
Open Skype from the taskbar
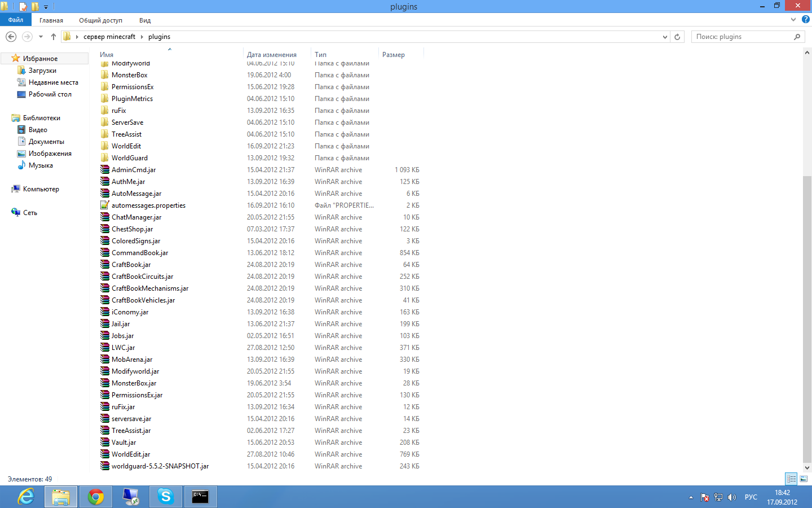pyautogui.click(x=165, y=497)
